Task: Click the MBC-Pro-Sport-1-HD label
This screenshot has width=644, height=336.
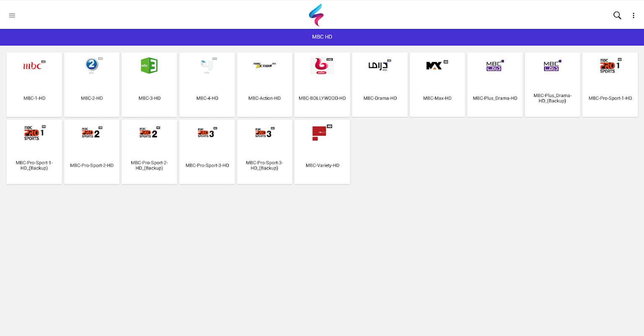Action: pyautogui.click(x=610, y=98)
